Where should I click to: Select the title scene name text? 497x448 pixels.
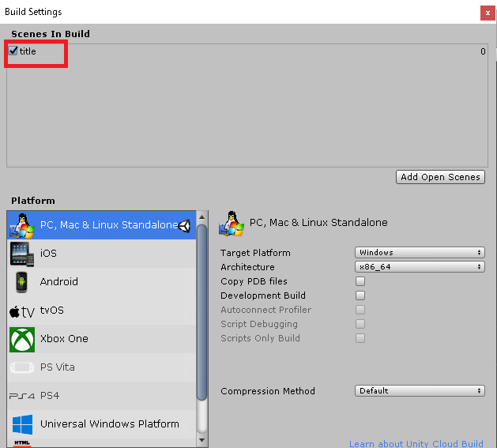[28, 51]
